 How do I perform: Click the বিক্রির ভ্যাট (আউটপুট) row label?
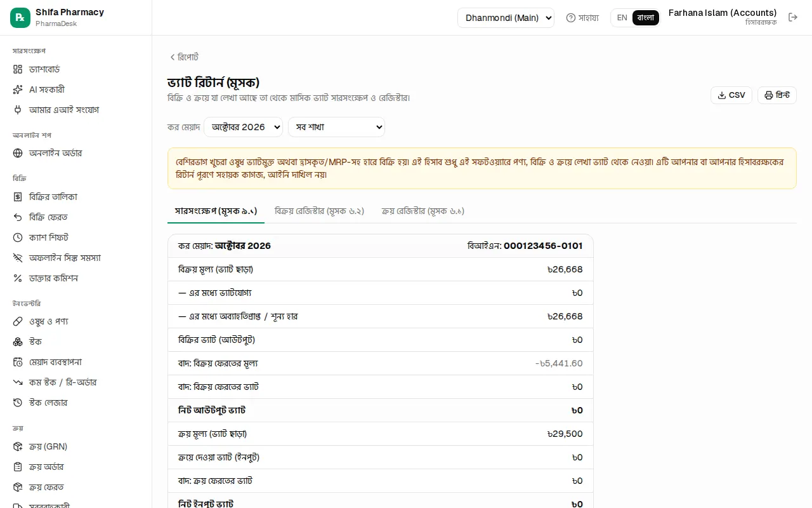coord(217,340)
